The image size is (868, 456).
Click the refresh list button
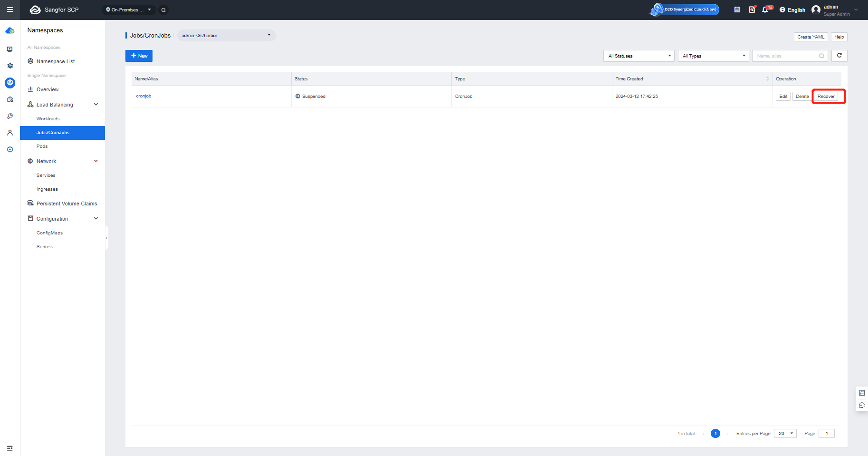coord(839,56)
